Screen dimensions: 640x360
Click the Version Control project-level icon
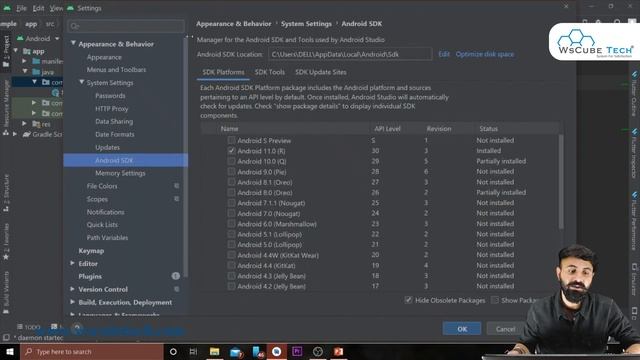(x=177, y=289)
